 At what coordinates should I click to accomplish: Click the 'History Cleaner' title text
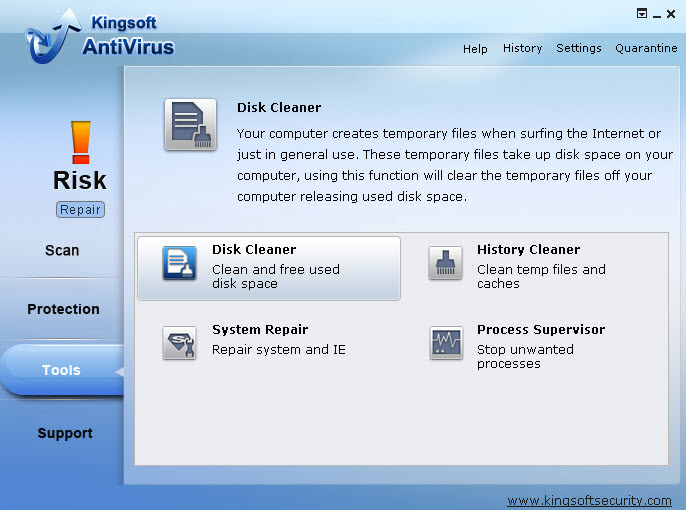[528, 249]
